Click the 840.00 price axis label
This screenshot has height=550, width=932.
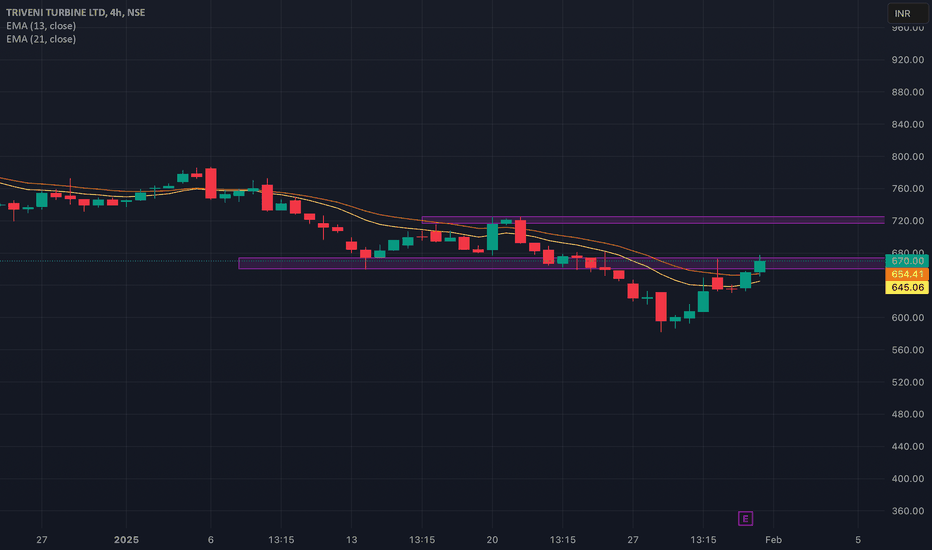coord(908,124)
